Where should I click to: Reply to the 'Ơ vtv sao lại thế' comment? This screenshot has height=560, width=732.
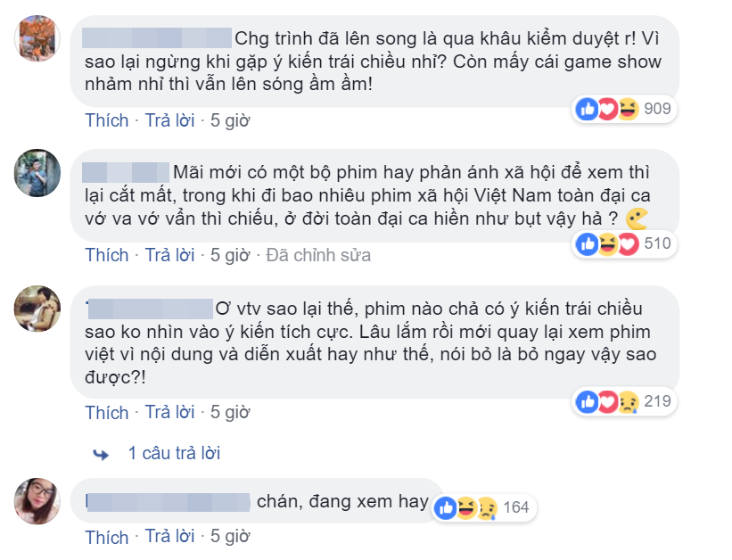coord(169,413)
